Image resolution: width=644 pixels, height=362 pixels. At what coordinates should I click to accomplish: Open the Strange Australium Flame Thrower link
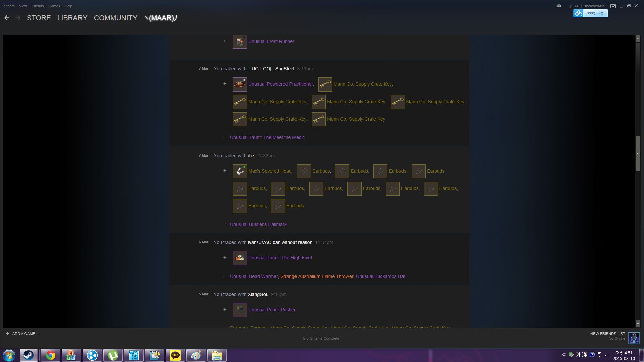(x=317, y=276)
